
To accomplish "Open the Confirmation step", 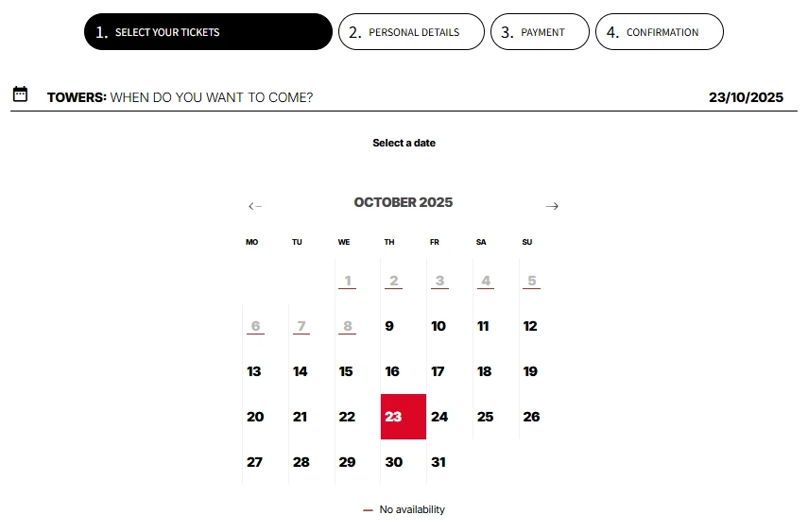I will [659, 32].
